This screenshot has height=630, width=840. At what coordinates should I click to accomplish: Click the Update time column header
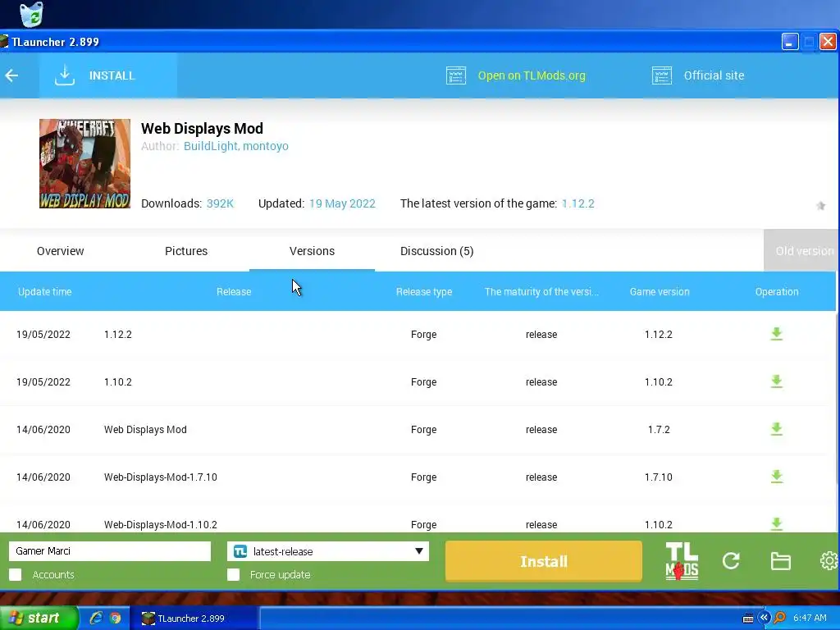point(44,291)
